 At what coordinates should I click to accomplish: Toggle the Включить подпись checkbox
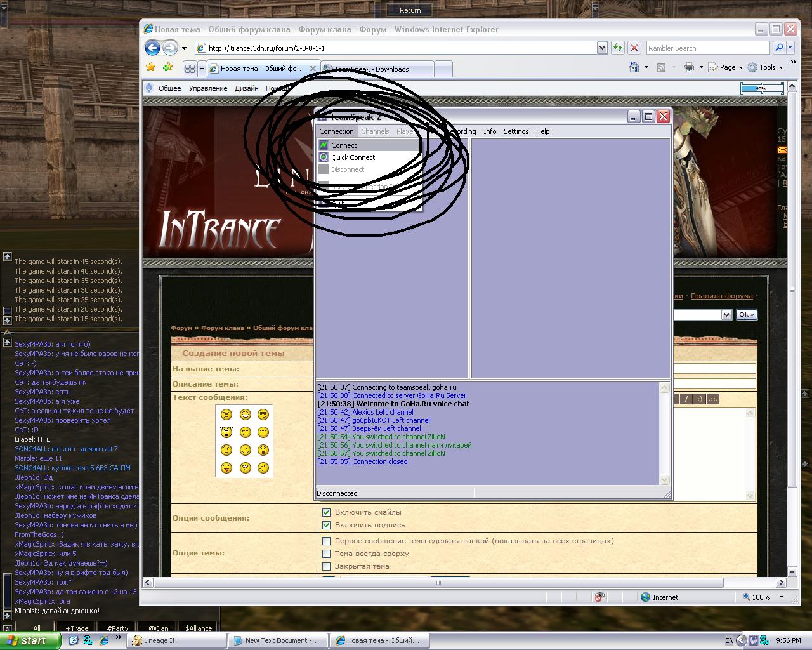point(326,525)
